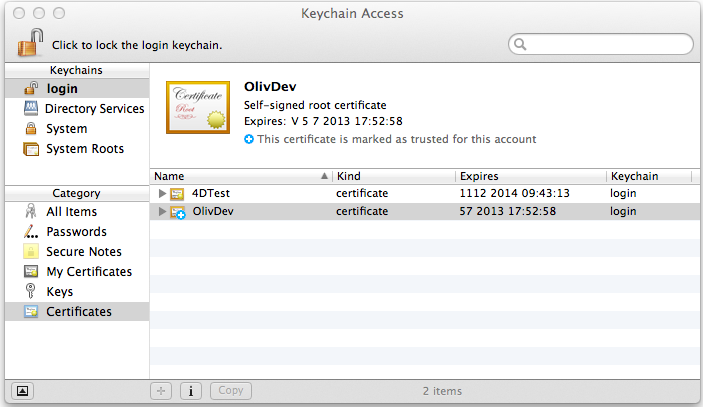Expand the OlivDev certificate disclosure triangle

point(162,212)
